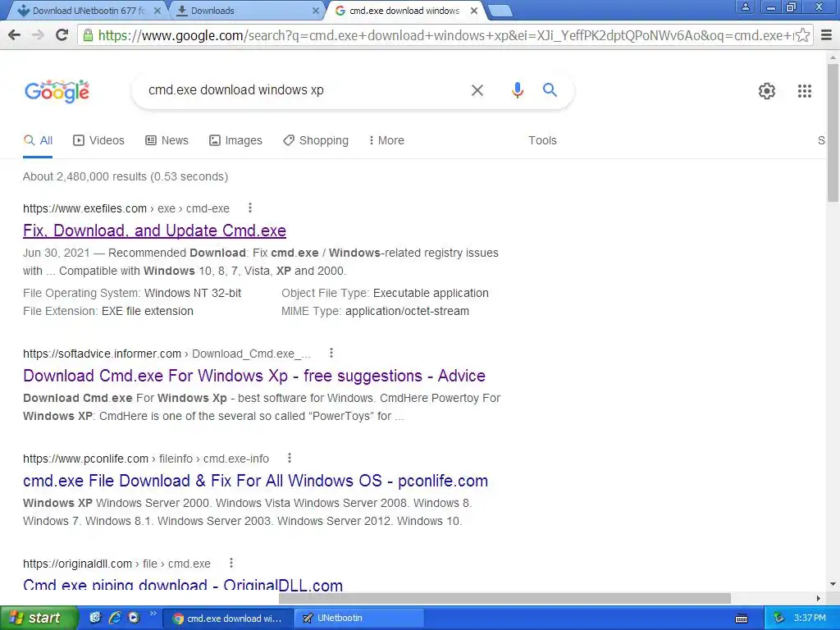Switch to News search results

(x=167, y=140)
